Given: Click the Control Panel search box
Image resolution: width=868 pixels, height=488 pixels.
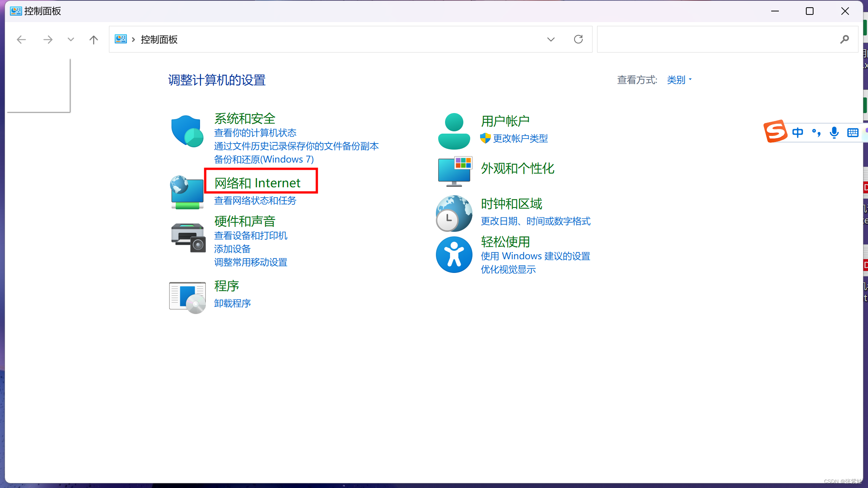Looking at the screenshot, I should click(716, 39).
